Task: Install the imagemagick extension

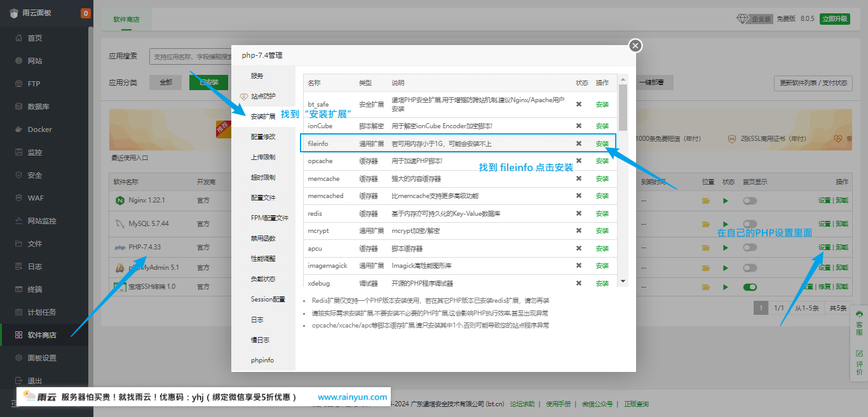Action: [x=602, y=266]
